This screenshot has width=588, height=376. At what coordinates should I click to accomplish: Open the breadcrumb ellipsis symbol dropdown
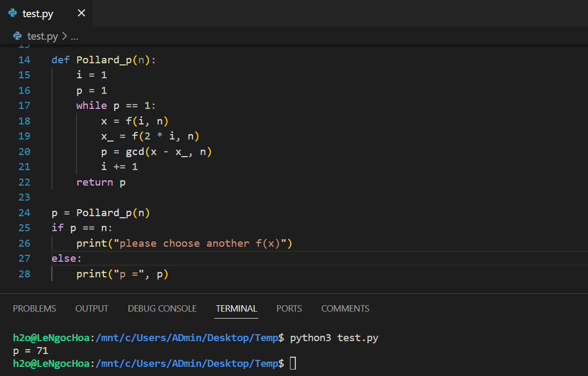75,36
